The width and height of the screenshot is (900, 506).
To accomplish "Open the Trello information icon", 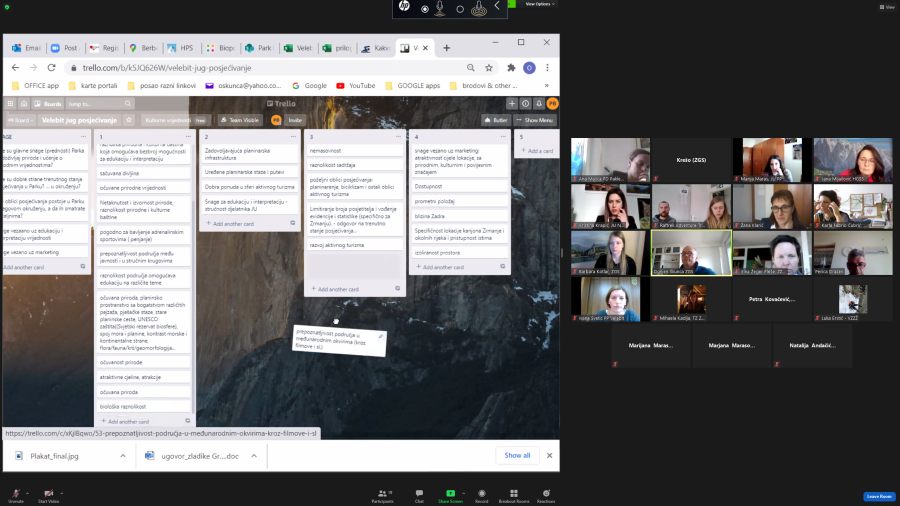I will (525, 103).
